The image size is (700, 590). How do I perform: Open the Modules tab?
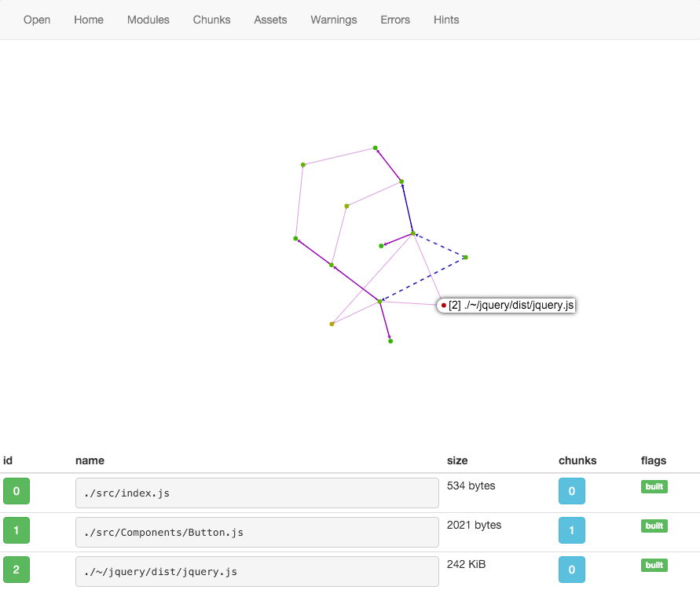click(148, 20)
